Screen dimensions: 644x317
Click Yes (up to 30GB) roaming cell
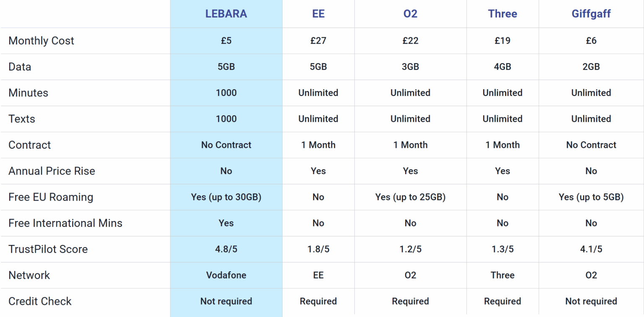coord(226,197)
